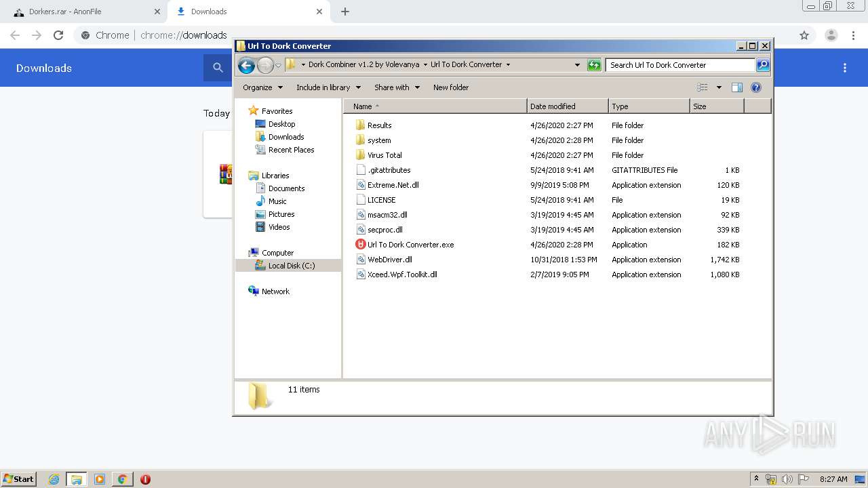Click Dork Combiner v1.2 by Volevanya breadcrumb
Viewport: 868px width, 488px height.
(x=363, y=65)
